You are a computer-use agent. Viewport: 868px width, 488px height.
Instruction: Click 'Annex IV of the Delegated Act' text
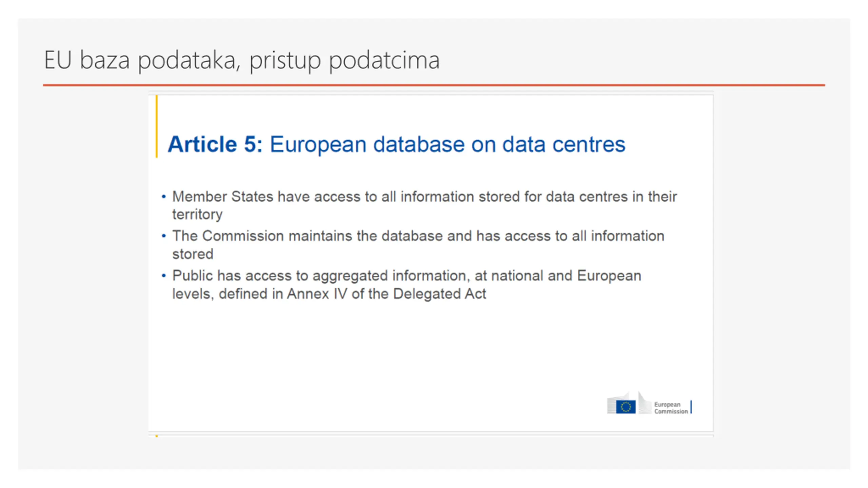pyautogui.click(x=387, y=294)
